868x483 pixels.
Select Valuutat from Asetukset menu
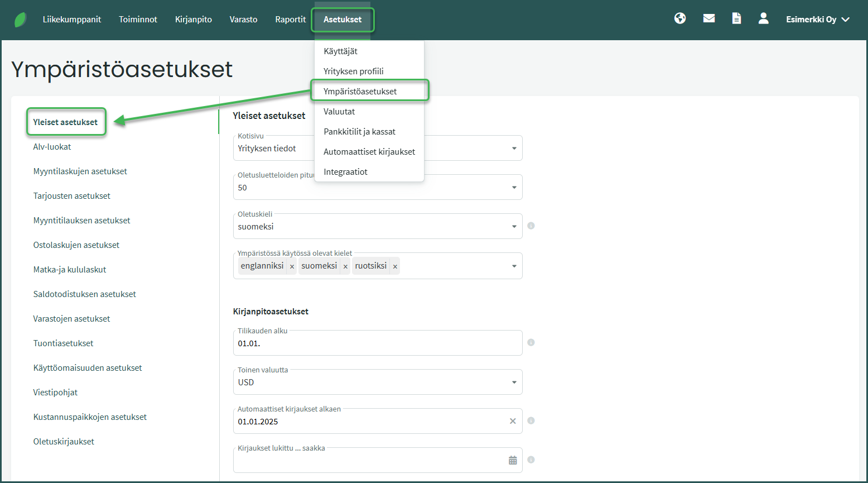pyautogui.click(x=339, y=112)
